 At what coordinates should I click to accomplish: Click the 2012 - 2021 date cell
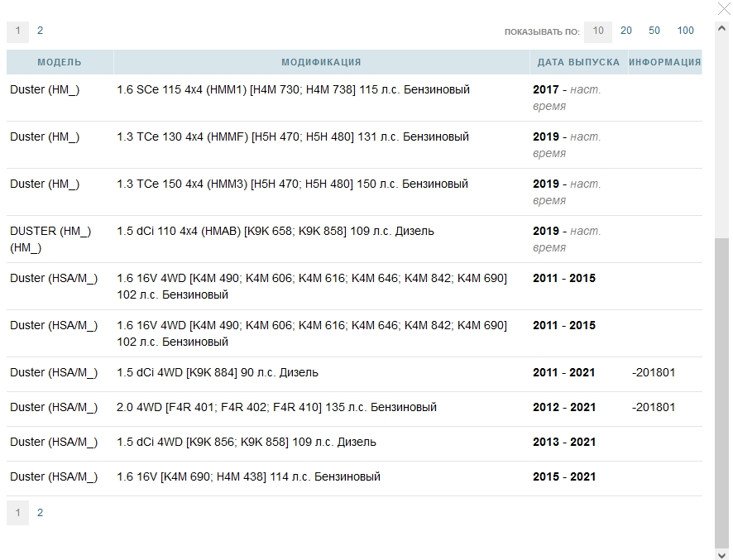(564, 408)
